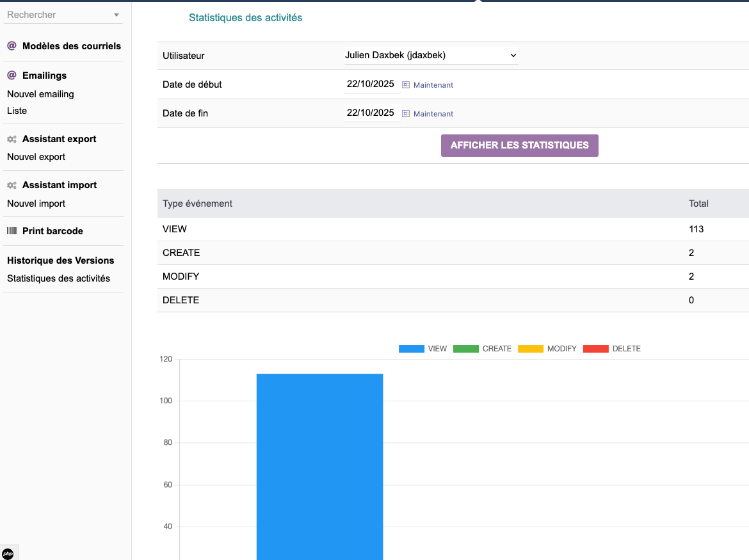The width and height of the screenshot is (749, 560).
Task: Click the PHP debug icon
Action: click(8, 554)
